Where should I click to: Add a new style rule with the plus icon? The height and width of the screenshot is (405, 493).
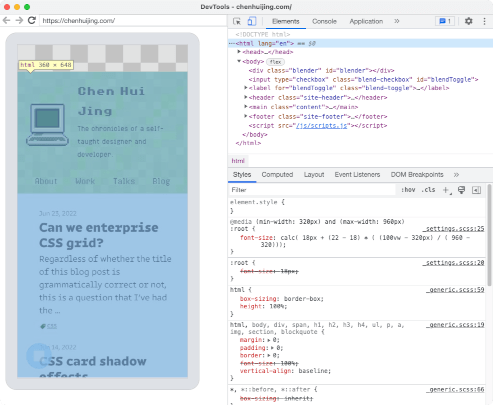click(446, 190)
